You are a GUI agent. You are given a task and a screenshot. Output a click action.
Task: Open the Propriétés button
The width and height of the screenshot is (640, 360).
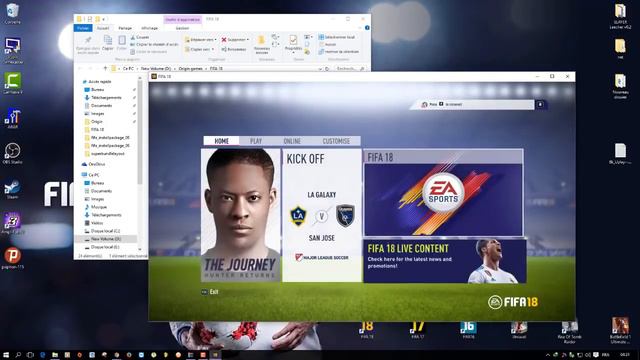pos(293,43)
